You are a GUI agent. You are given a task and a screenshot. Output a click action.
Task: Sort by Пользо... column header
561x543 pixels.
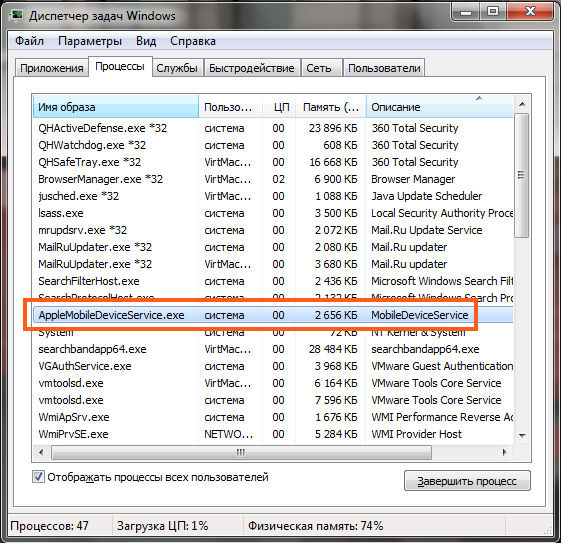pyautogui.click(x=230, y=107)
